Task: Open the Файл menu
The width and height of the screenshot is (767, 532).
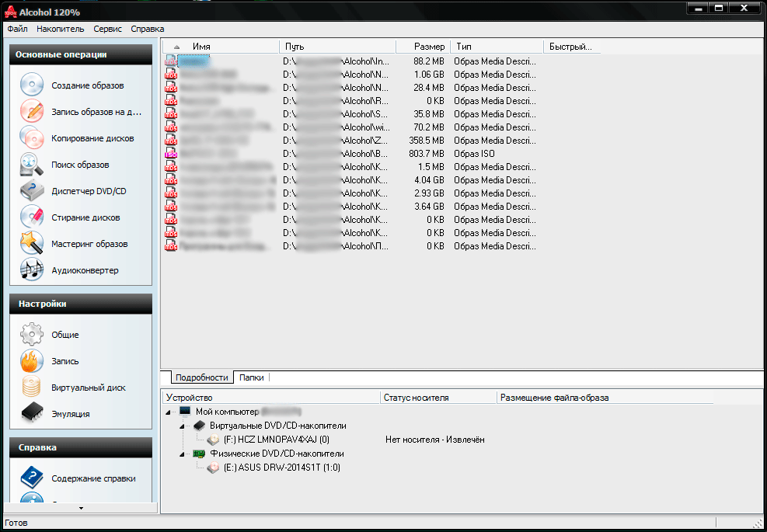Action: click(18, 29)
